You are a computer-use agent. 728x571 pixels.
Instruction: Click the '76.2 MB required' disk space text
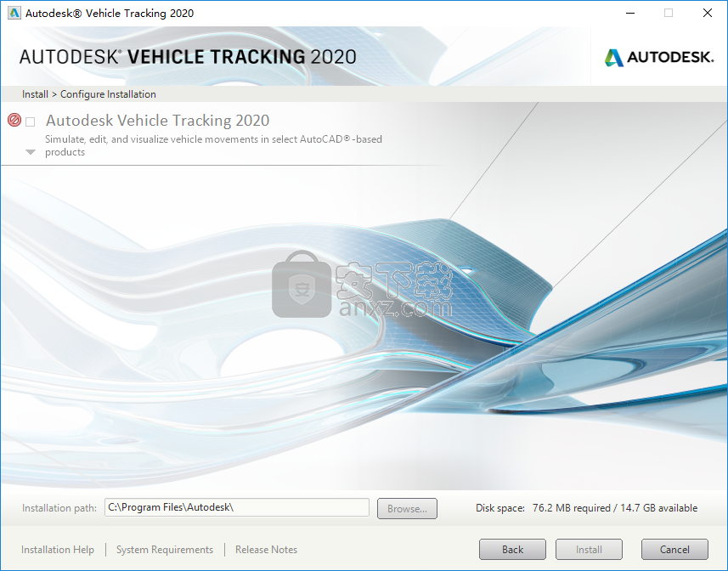tap(572, 508)
